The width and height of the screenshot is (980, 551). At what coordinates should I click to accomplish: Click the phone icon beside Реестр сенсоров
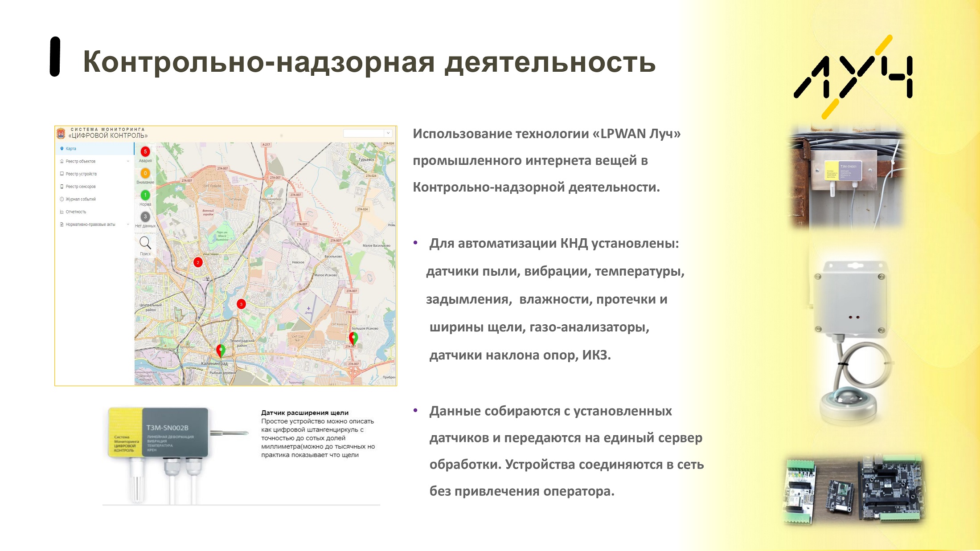click(62, 186)
